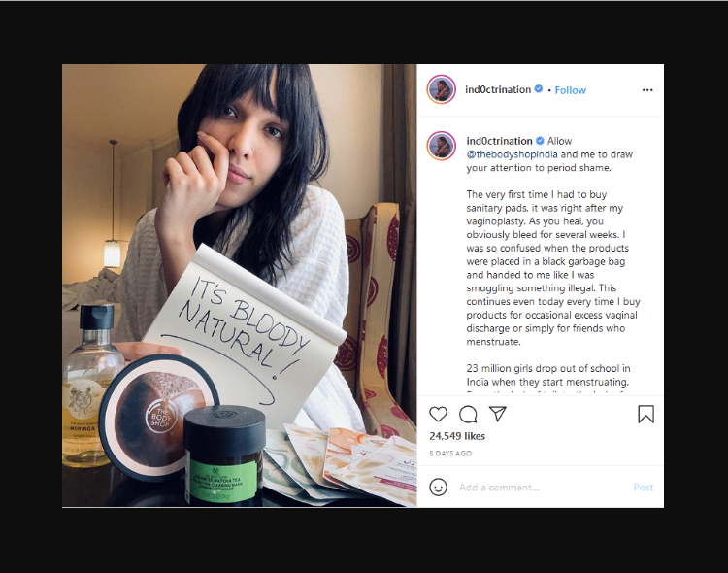Open the ind0ctrination username in caption
The height and width of the screenshot is (573, 728).
[499, 141]
